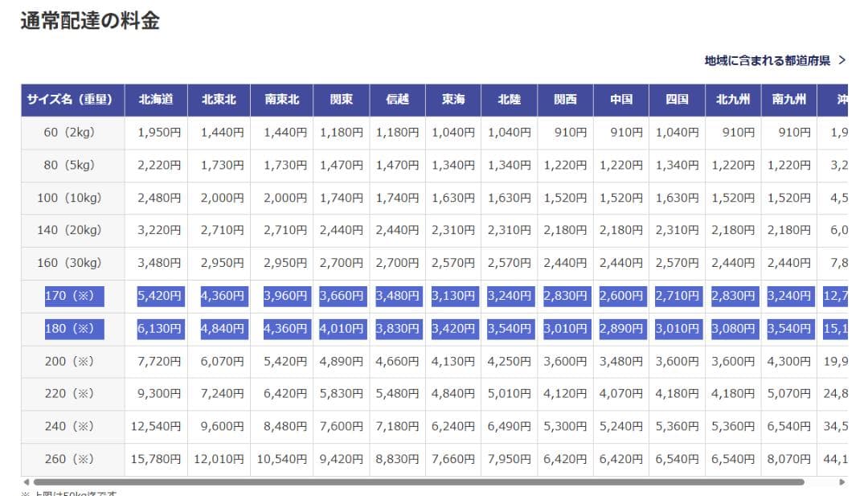Select the 関東 column header

[342, 100]
